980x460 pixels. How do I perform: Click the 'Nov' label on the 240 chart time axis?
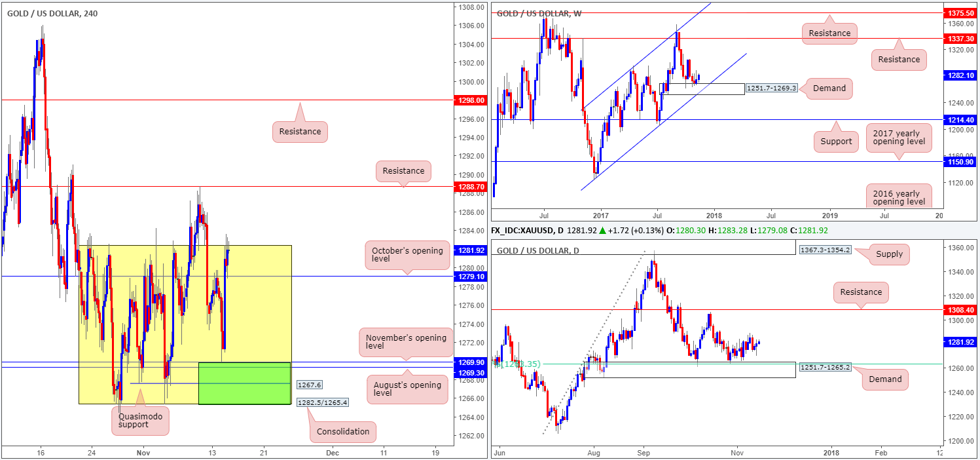click(x=142, y=453)
